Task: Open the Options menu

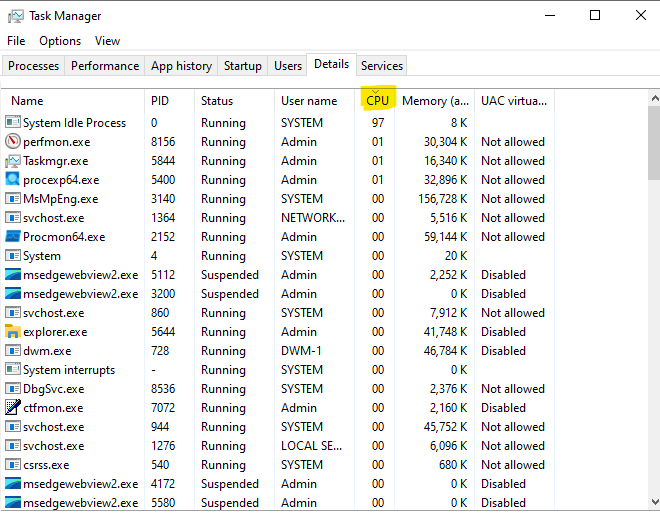Action: click(x=60, y=41)
